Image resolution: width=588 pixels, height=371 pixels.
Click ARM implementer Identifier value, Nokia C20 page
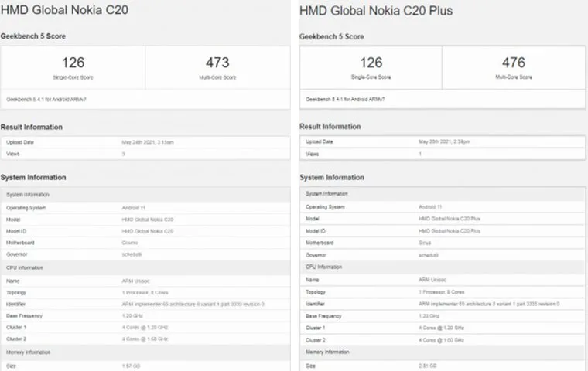pos(193,305)
